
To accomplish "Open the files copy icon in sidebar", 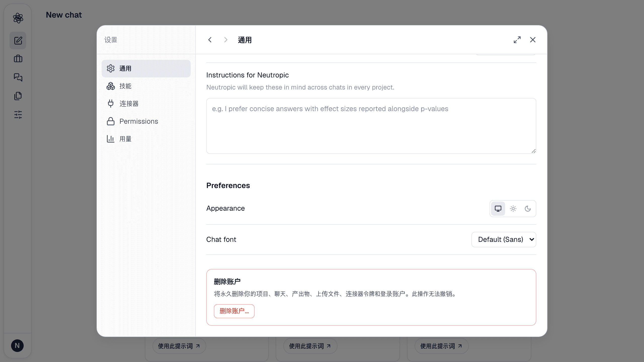I will 18,96.
